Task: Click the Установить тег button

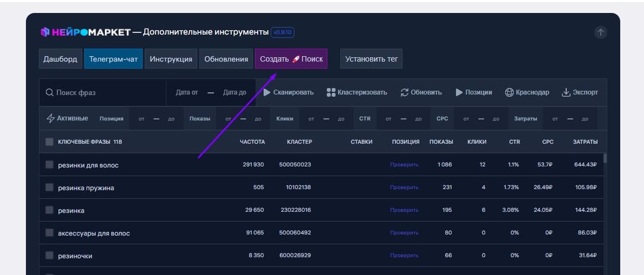Action: (371, 59)
